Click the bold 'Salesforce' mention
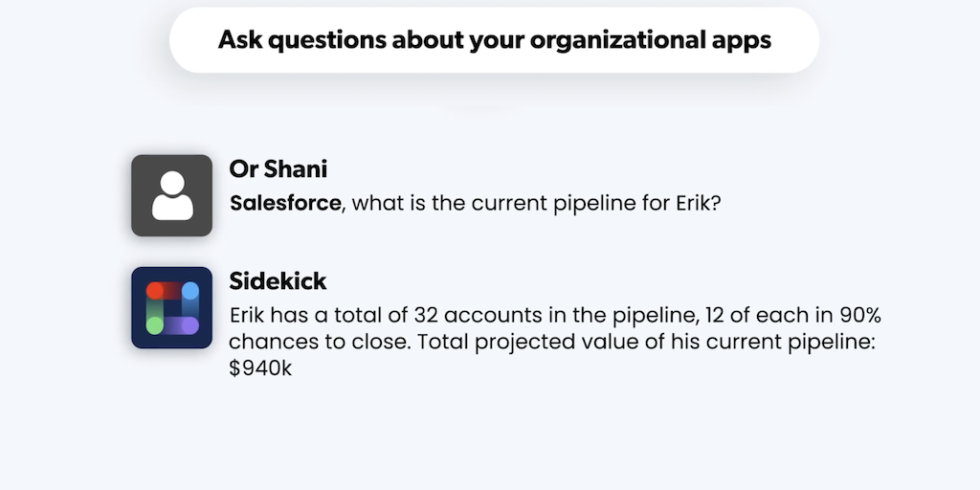The image size is (980, 490). coord(285,203)
